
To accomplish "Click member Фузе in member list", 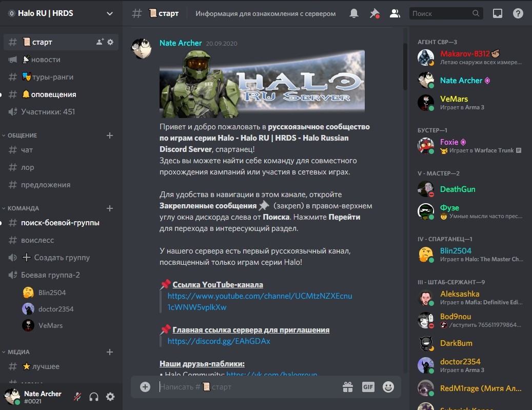I will point(471,211).
